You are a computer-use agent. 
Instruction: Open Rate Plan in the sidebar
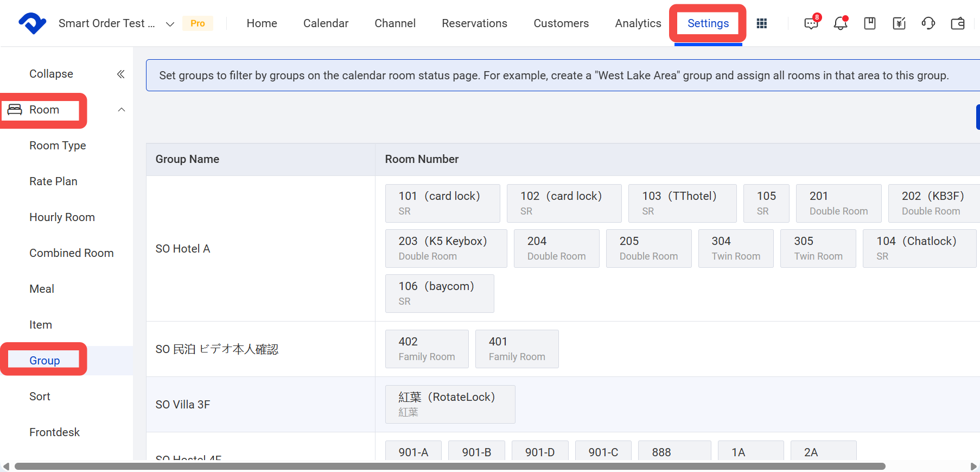53,181
